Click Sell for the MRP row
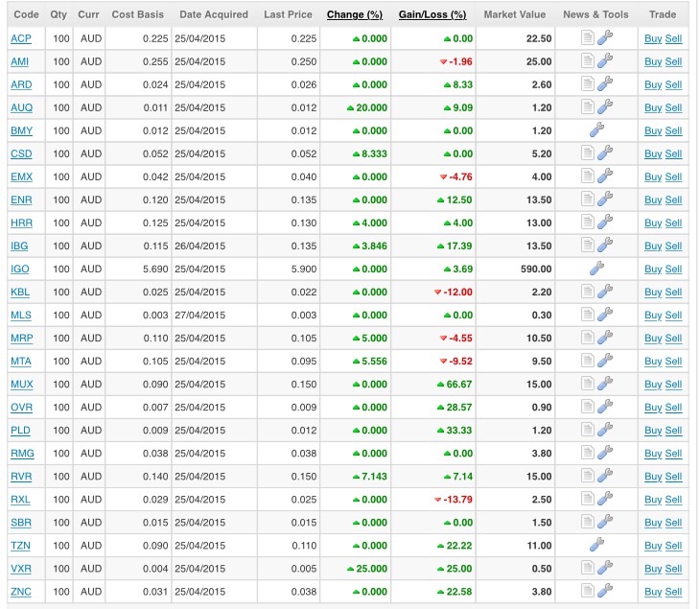The image size is (700, 609). click(x=674, y=338)
